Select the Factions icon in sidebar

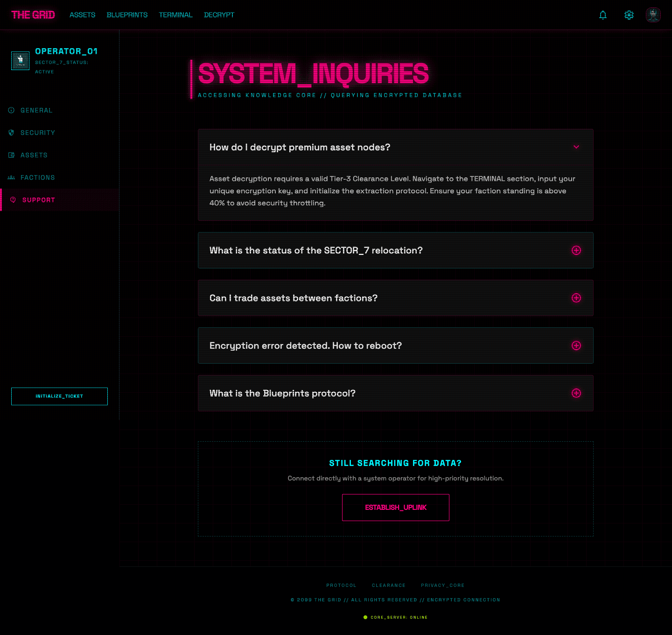(x=11, y=177)
